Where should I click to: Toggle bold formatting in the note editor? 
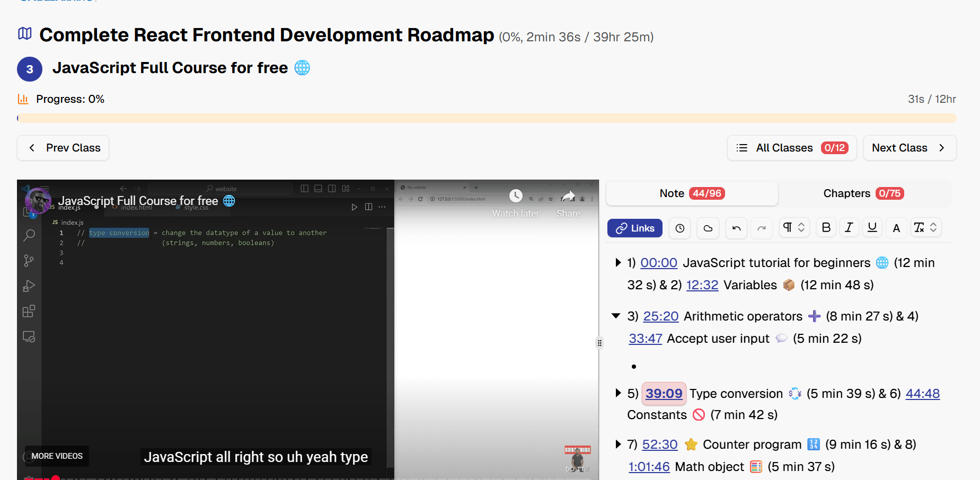tap(826, 228)
